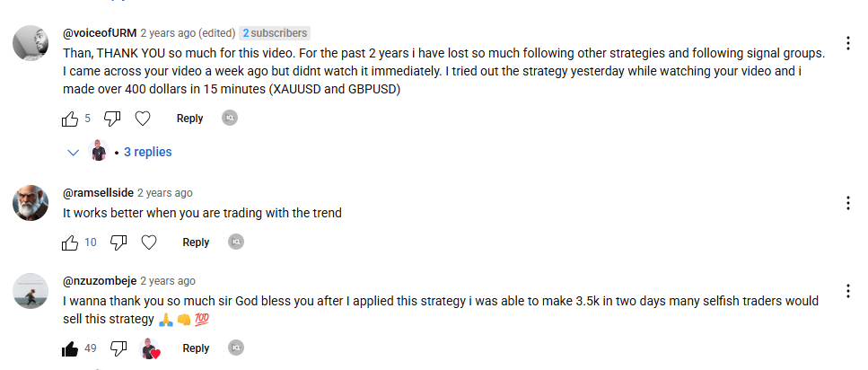Open three-dot menu for @nzuzombeje comment

coord(847,291)
